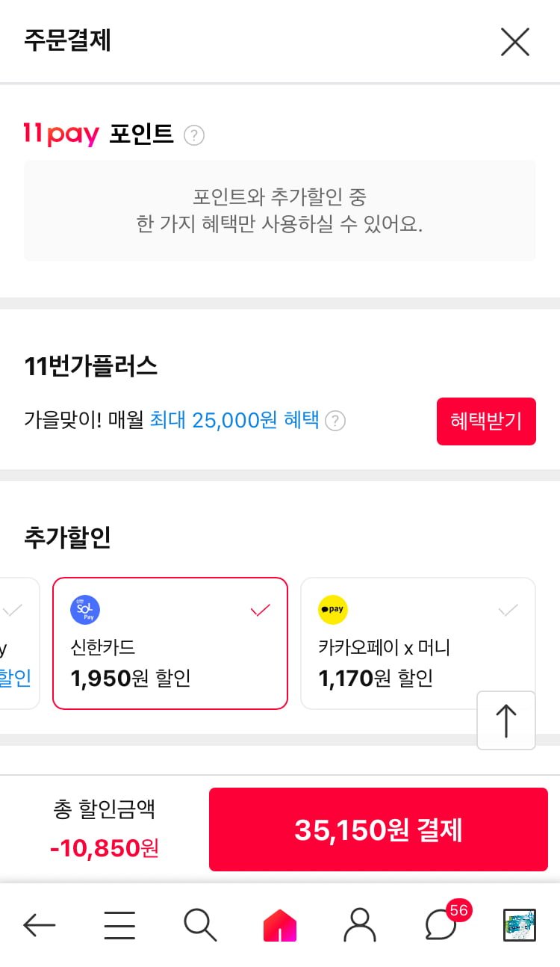The height and width of the screenshot is (967, 560).
Task: Pay with the 35,150원 결제 button
Action: [x=378, y=829]
